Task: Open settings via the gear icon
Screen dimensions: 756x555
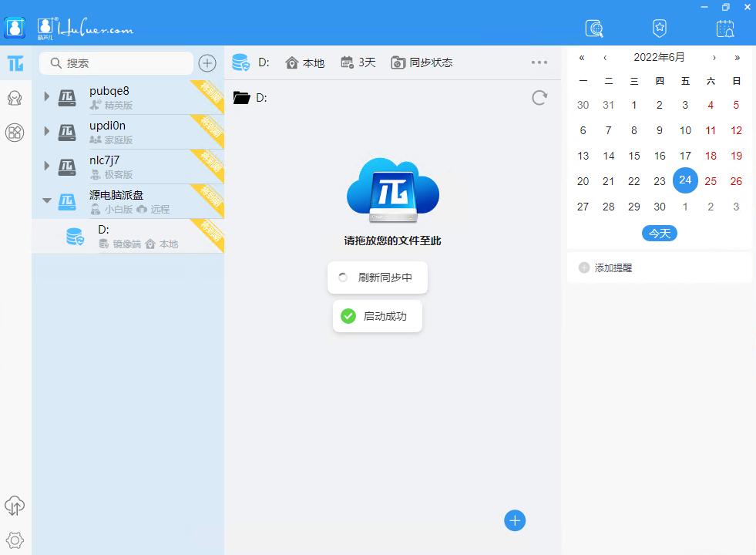Action: 15,540
